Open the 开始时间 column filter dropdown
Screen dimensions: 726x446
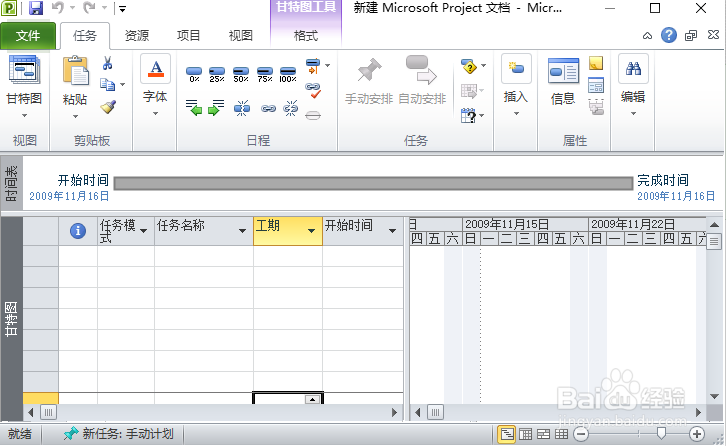click(x=393, y=230)
